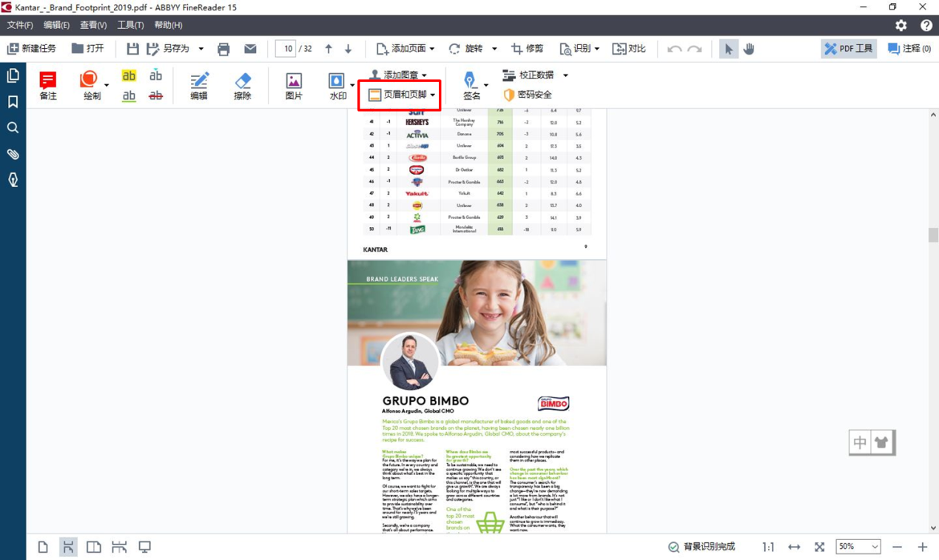Go to next page with down arrow

(x=349, y=49)
